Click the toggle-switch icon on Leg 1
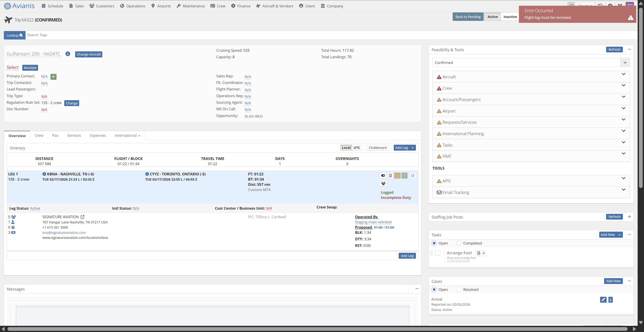The height and width of the screenshot is (332, 644). (x=383, y=175)
